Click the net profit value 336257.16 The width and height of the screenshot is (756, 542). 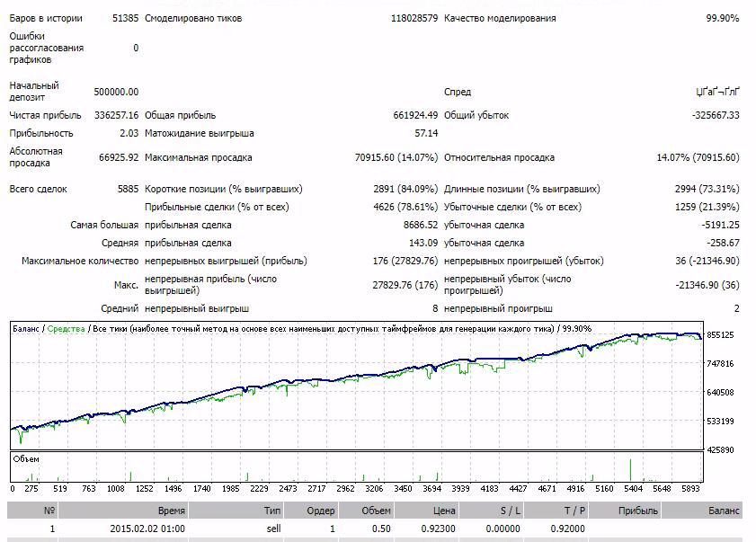click(x=116, y=115)
